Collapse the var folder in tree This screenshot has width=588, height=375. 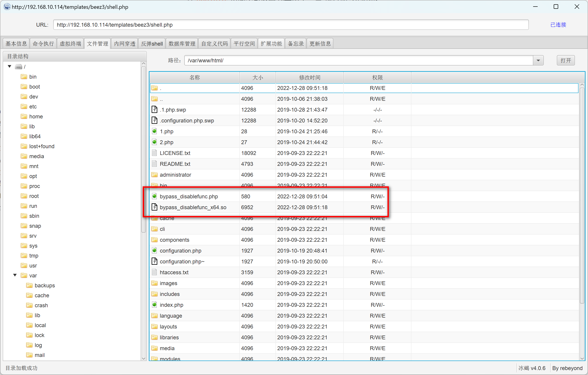coord(15,275)
